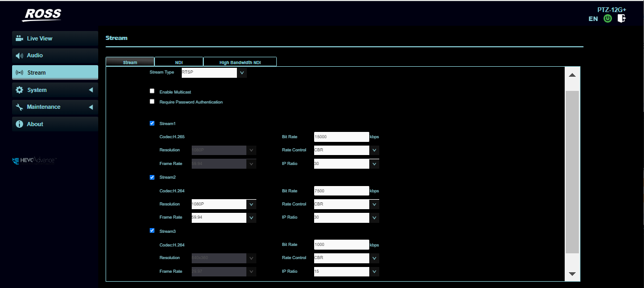Open Stream2 Resolution dropdown
Screen dimensions: 644x288
pyautogui.click(x=252, y=204)
